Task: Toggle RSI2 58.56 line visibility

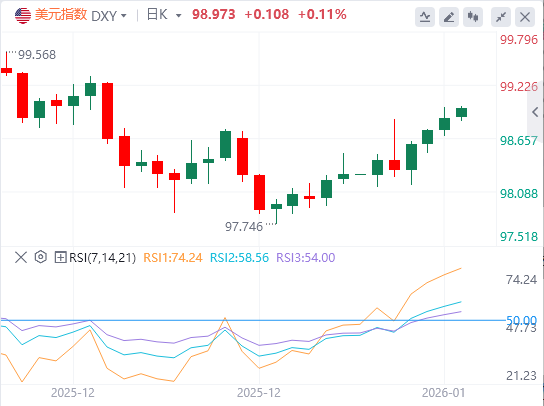Action: click(x=239, y=258)
